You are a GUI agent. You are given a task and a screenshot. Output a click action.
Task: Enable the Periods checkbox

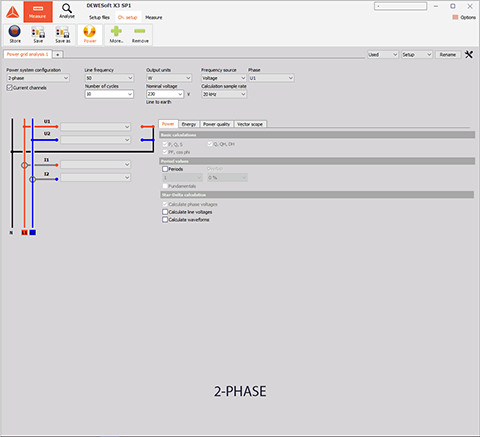tap(165, 169)
